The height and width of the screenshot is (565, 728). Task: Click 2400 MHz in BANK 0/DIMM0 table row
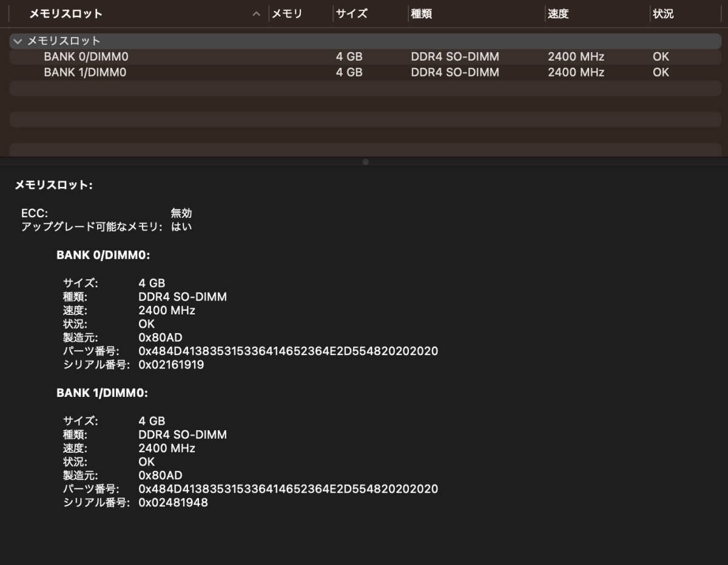tap(576, 56)
